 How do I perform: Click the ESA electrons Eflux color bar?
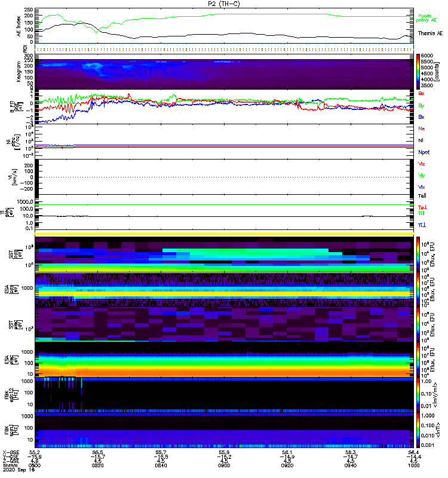tap(418, 360)
